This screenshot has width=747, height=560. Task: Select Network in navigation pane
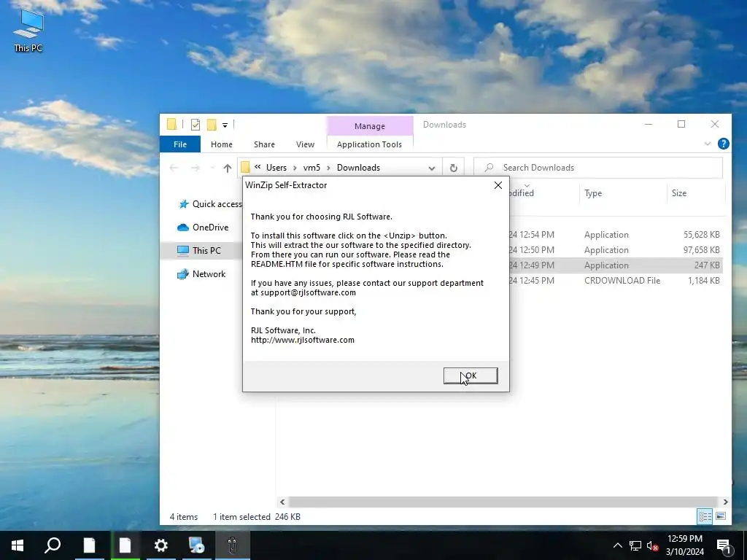click(x=201, y=274)
